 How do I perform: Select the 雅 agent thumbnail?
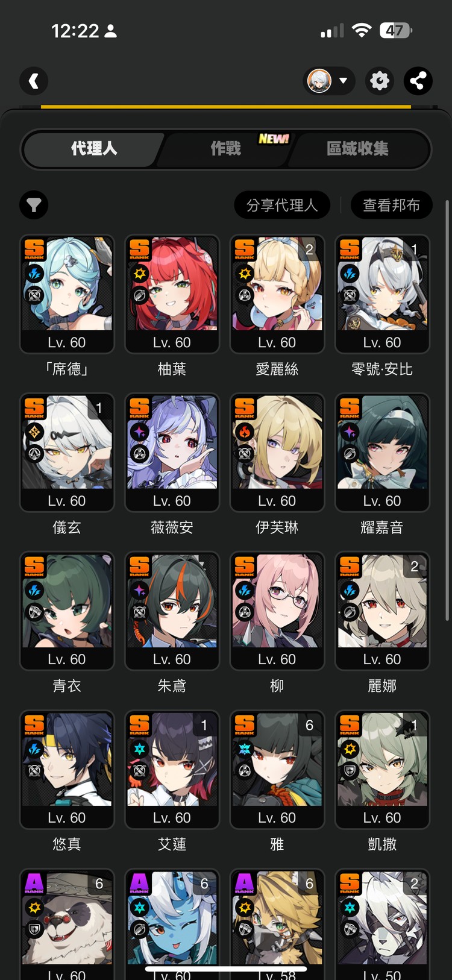coord(277,770)
